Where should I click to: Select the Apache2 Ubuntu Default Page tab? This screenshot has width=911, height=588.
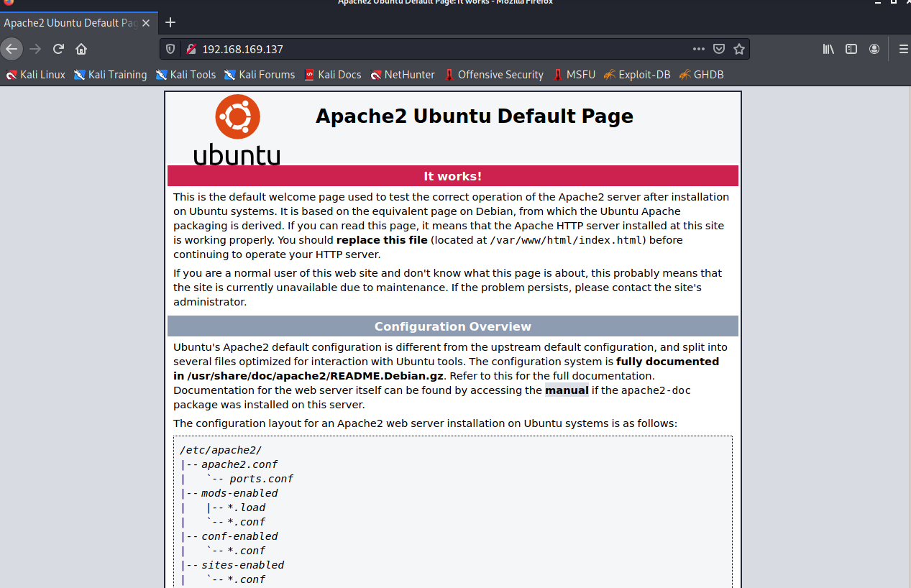(78, 23)
